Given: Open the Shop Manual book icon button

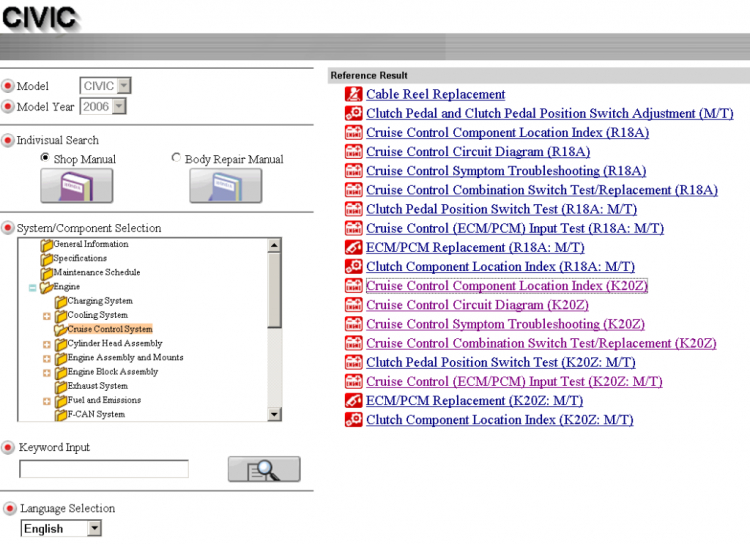Looking at the screenshot, I should click(x=77, y=186).
